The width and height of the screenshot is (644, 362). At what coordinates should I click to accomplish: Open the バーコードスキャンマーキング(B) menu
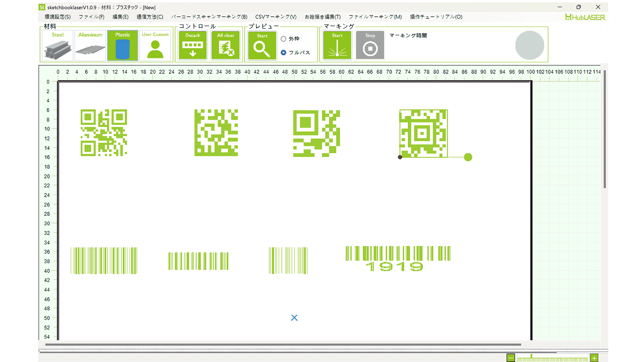coord(209,17)
